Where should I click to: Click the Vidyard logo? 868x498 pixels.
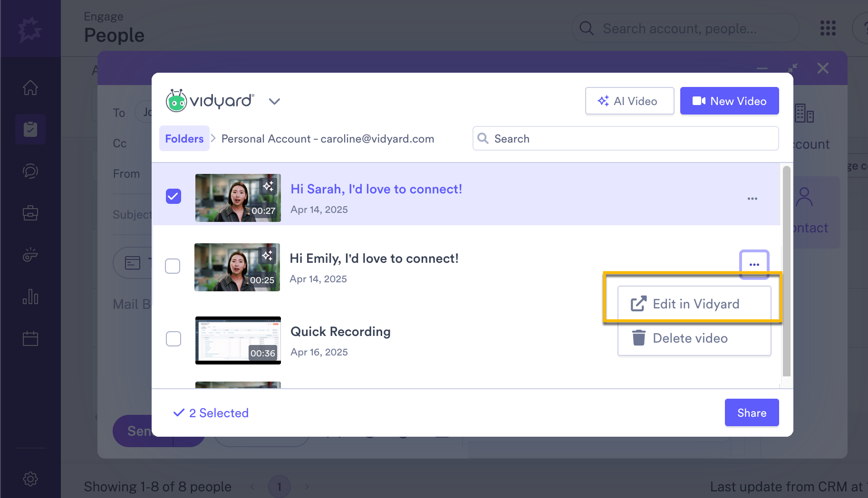click(210, 101)
